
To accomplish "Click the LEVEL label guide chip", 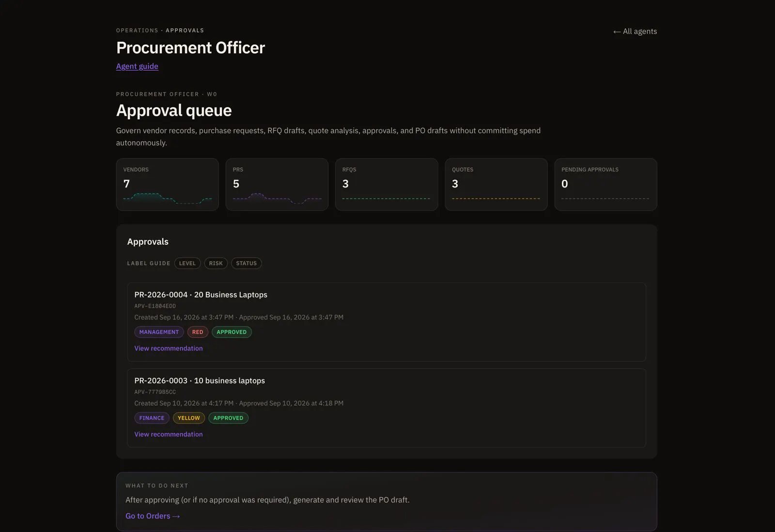I will click(x=187, y=263).
